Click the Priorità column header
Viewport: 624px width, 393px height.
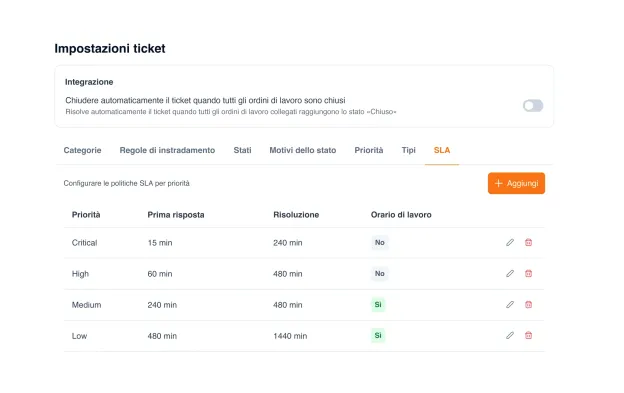click(86, 215)
